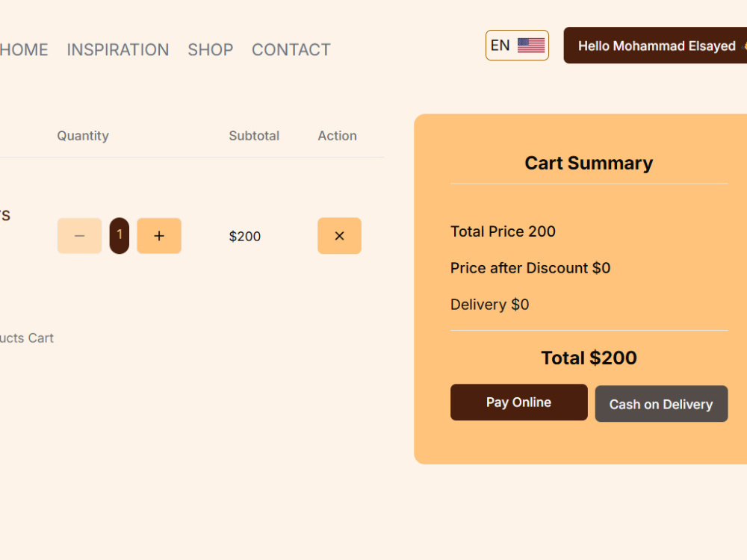The height and width of the screenshot is (560, 747).
Task: Decrease item quantity with minus button
Action: click(80, 236)
